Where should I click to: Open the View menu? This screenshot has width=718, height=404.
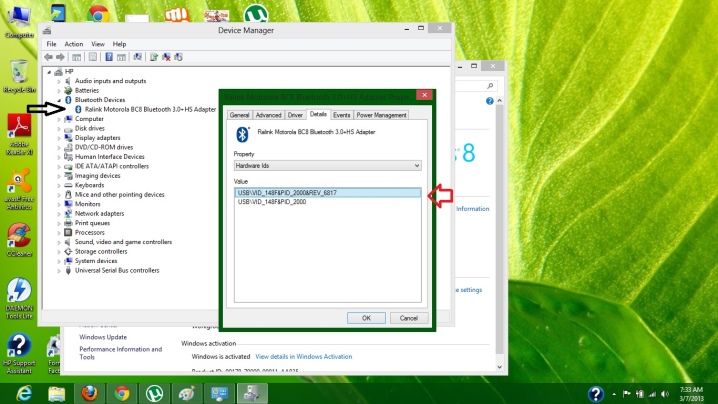tap(98, 44)
